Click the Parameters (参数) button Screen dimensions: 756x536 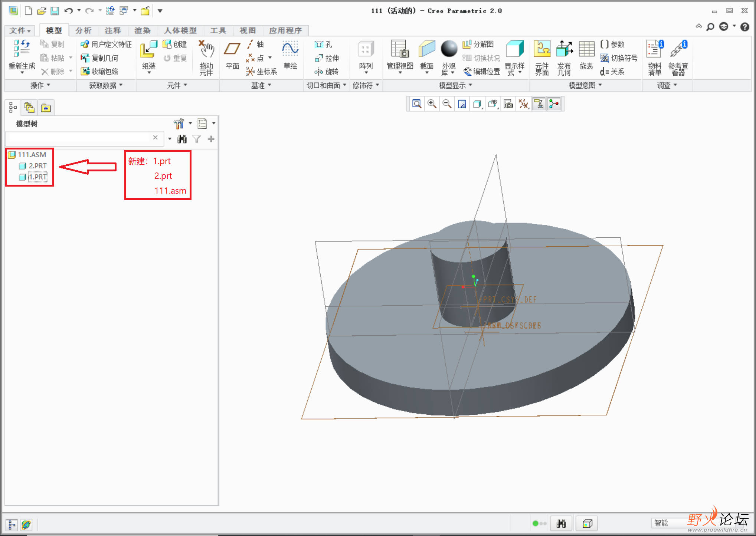612,45
